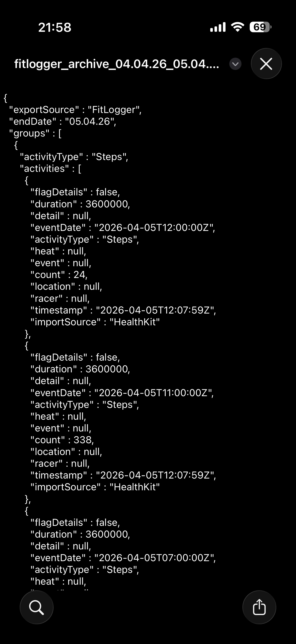Tap the magnifying glass at bottom left
296x644 pixels.
coord(37,607)
